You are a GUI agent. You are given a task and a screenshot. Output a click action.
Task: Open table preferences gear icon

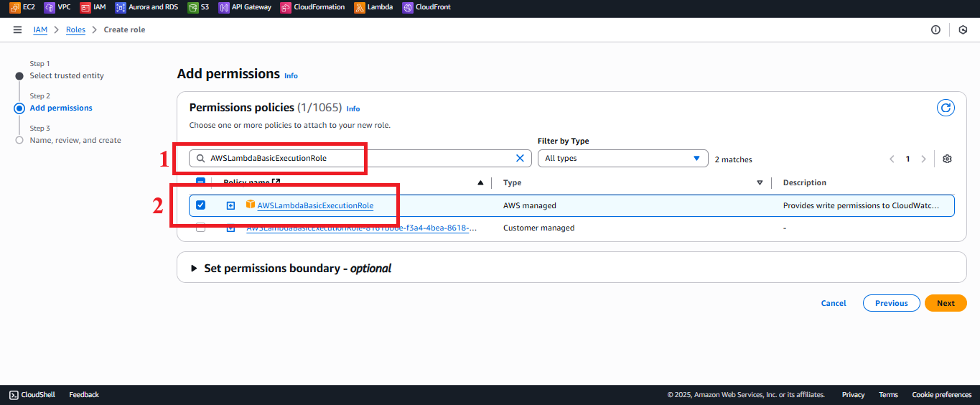pyautogui.click(x=947, y=159)
